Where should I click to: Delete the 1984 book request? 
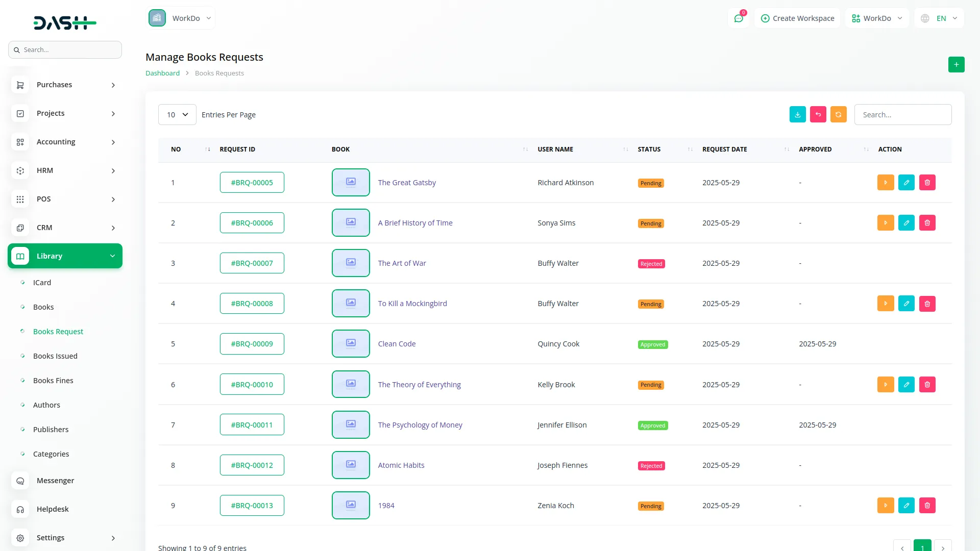pos(927,506)
